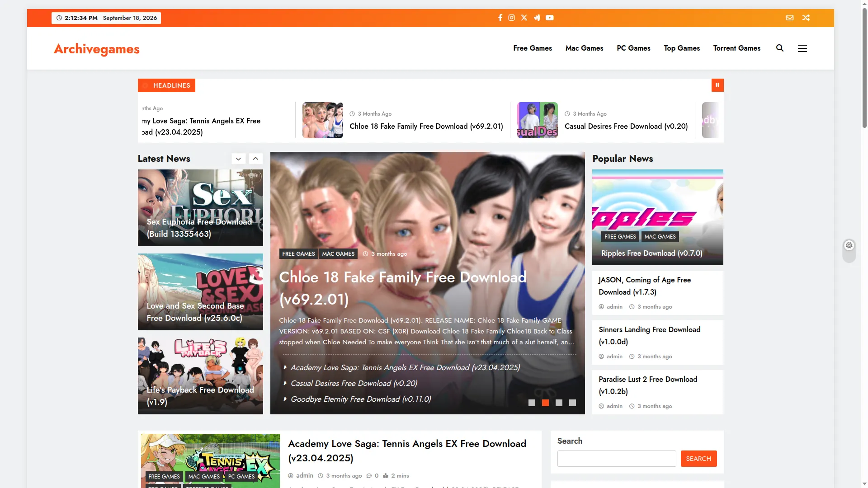The width and height of the screenshot is (868, 488).
Task: Open the YouTube social link
Action: coord(550,18)
